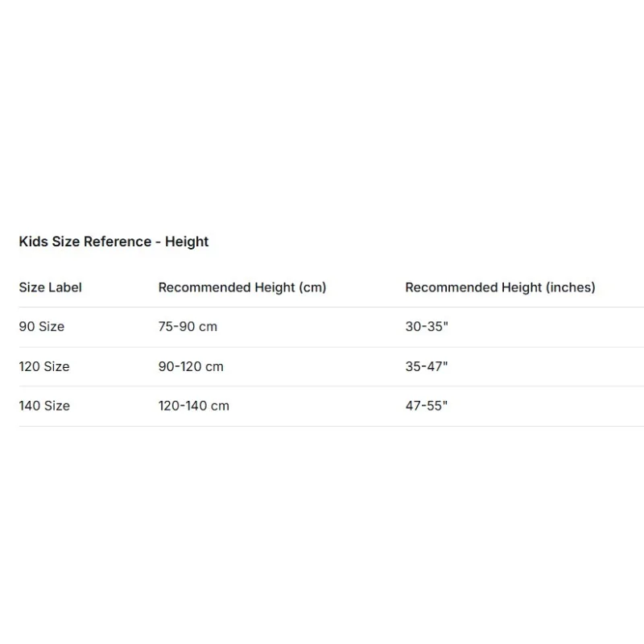This screenshot has width=644, height=644.
Task: Click the 90-120 cm height cell
Action: click(x=191, y=366)
